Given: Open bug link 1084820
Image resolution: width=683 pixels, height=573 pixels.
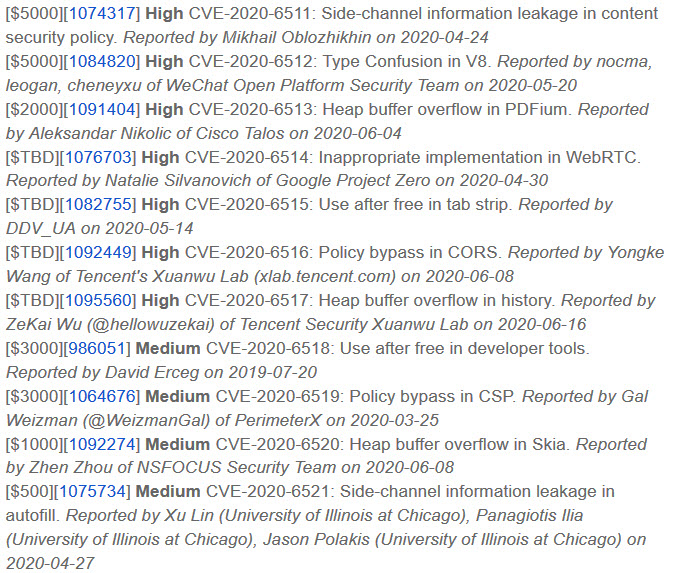Looking at the screenshot, I should 102,61.
